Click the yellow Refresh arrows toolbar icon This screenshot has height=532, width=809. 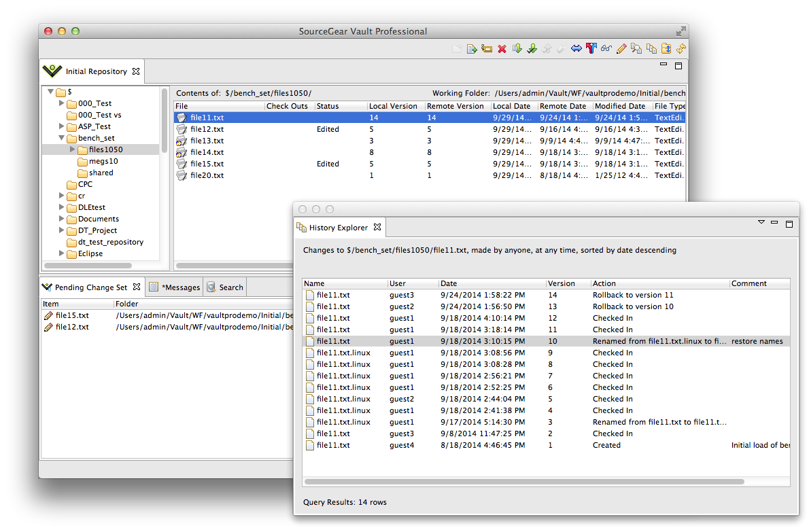[681, 49]
